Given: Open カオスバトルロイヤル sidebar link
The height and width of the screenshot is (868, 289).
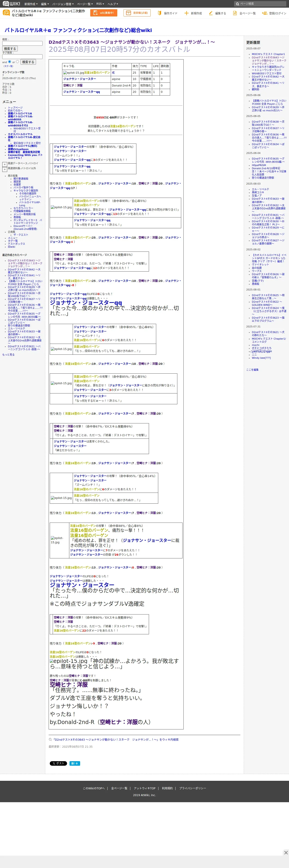Looking at the screenshot, I should click(x=20, y=134).
